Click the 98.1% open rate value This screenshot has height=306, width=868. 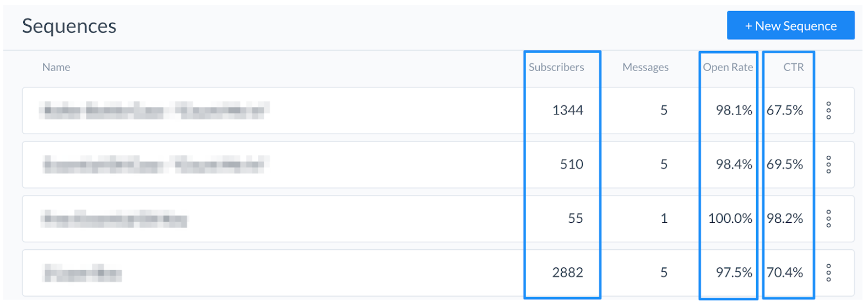pos(734,111)
